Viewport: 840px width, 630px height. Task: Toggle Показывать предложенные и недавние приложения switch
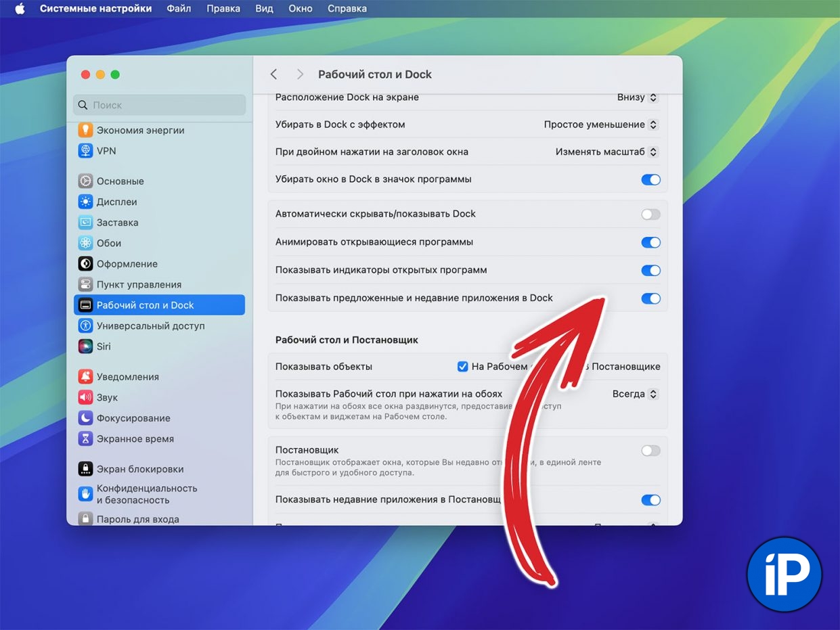coord(650,298)
